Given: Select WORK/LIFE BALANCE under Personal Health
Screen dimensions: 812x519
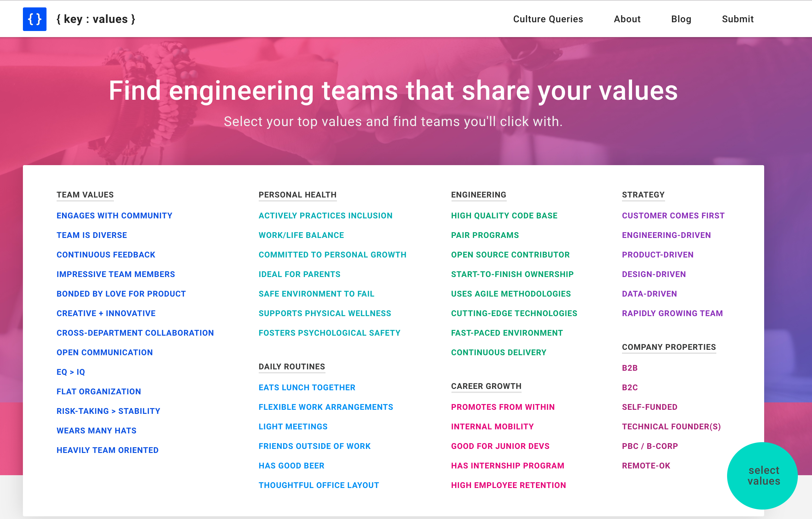Looking at the screenshot, I should (x=301, y=235).
